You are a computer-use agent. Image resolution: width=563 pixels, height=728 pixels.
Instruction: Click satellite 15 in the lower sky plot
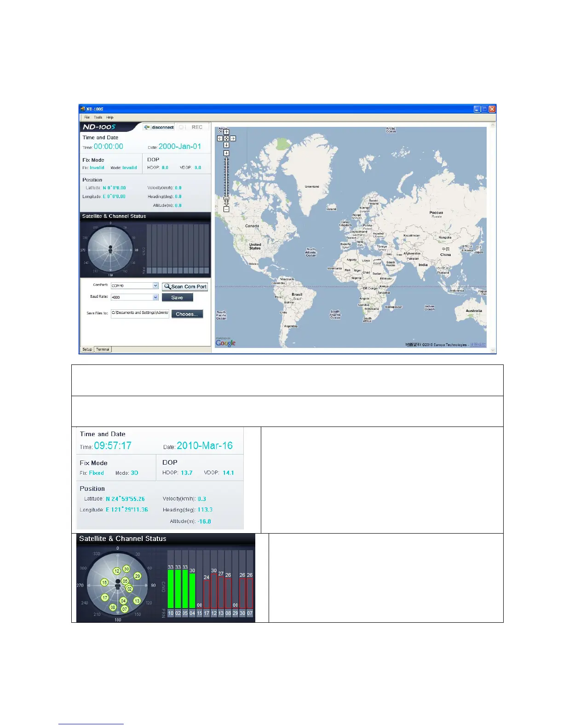tap(104, 582)
